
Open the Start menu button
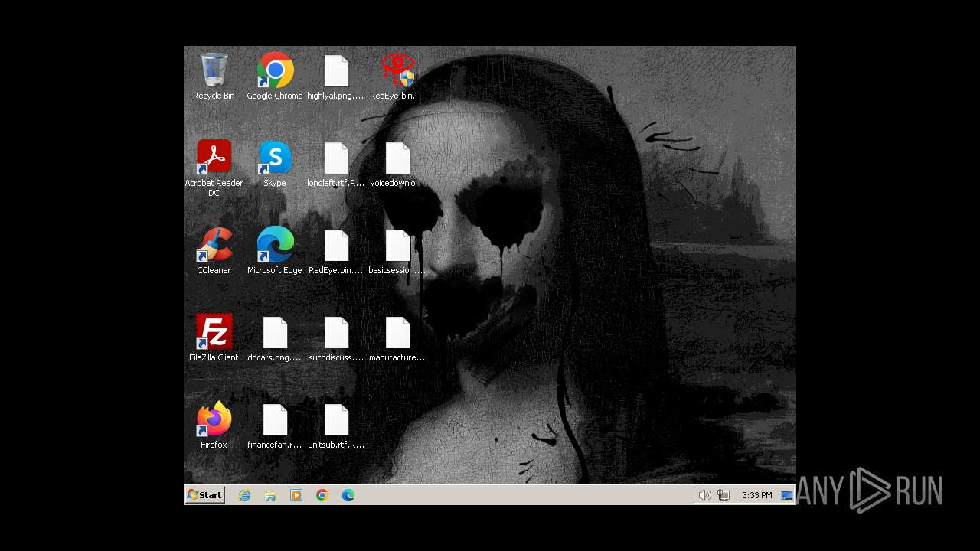(x=204, y=495)
